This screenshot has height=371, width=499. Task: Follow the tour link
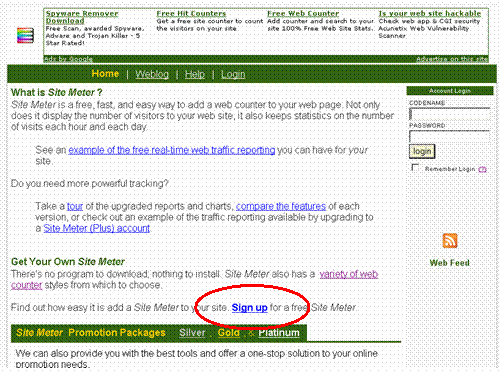pos(75,206)
